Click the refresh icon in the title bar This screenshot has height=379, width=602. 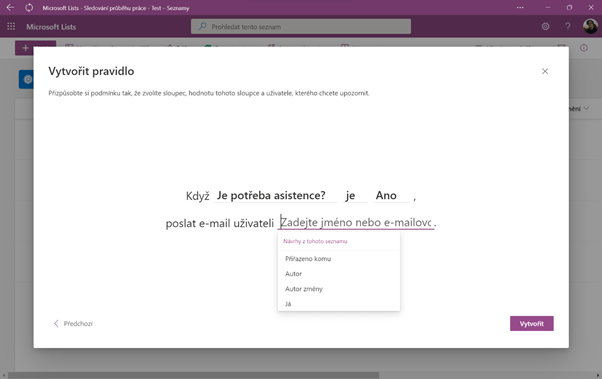pyautogui.click(x=29, y=7)
